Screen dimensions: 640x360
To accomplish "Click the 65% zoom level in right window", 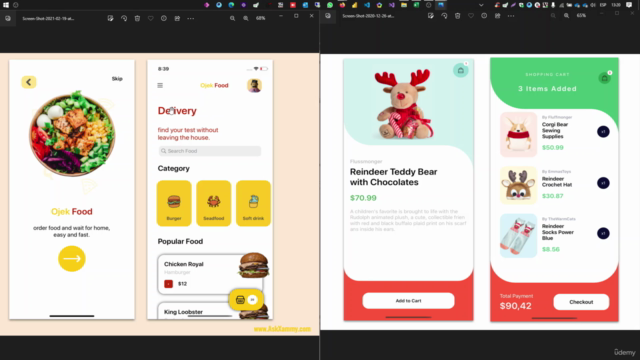I will point(581,16).
